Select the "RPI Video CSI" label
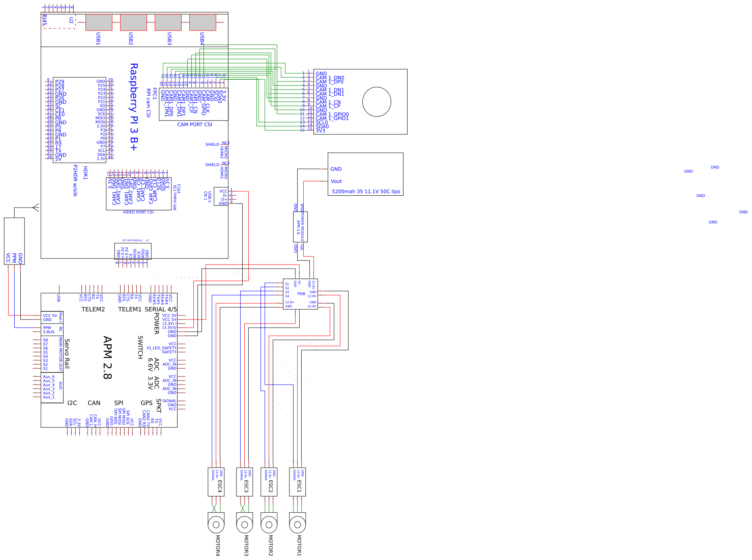The width and height of the screenshot is (752, 560). click(175, 197)
